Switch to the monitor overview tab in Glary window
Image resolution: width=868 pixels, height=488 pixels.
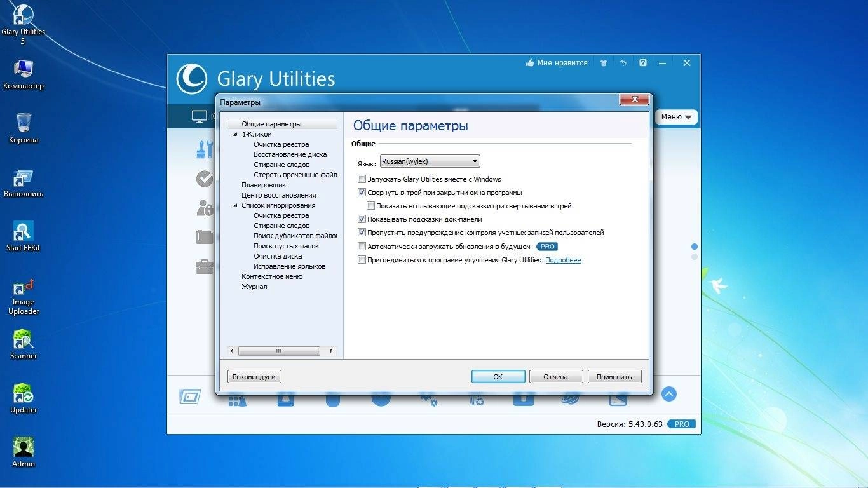coord(200,116)
